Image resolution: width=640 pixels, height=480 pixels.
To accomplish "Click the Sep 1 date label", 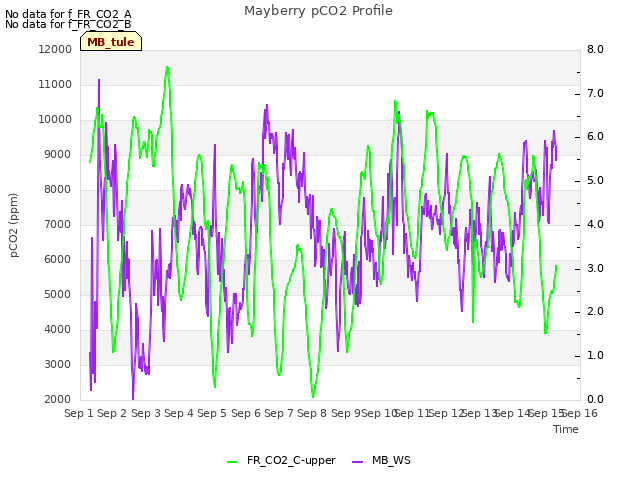I will (79, 413).
